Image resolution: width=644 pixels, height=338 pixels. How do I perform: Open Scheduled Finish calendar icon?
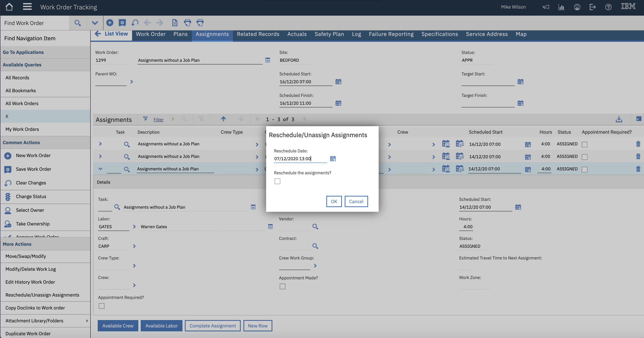pyautogui.click(x=338, y=103)
